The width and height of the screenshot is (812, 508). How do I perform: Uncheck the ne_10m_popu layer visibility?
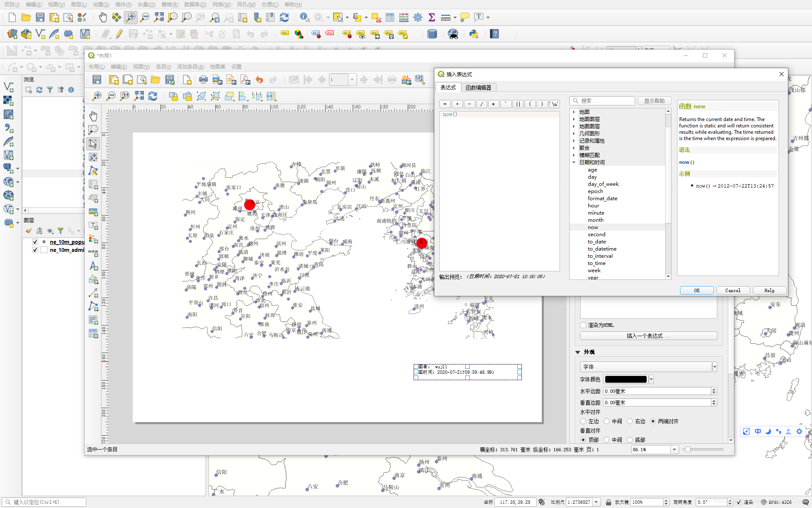pyautogui.click(x=35, y=242)
